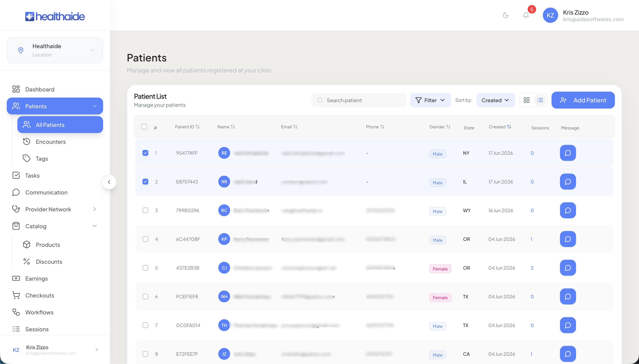Message patient FCEF1EF8
Image resolution: width=639 pixels, height=364 pixels.
point(568,296)
